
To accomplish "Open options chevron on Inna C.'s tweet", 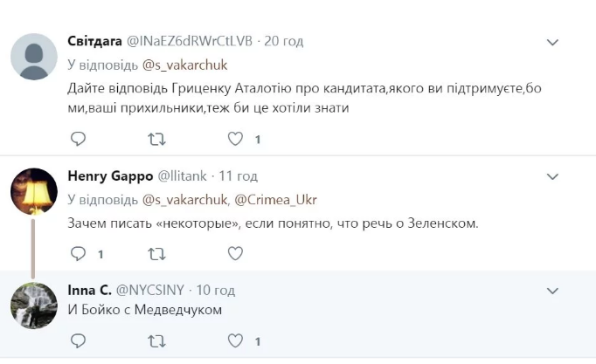I will click(x=552, y=292).
